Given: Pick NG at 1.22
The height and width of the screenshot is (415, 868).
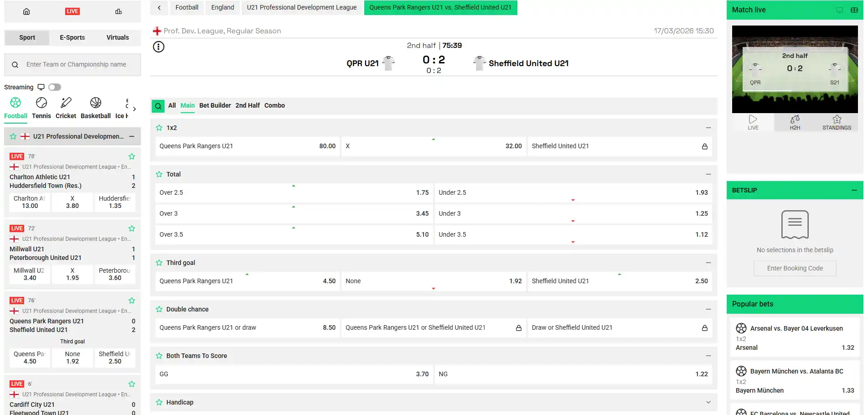Looking at the screenshot, I should coord(573,374).
